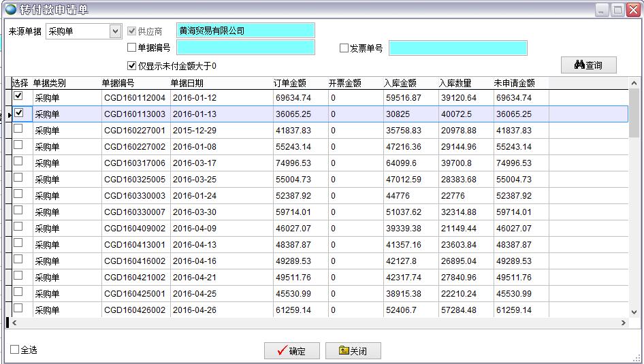Maximize the payment application window
The height and width of the screenshot is (364, 644).
(x=617, y=10)
